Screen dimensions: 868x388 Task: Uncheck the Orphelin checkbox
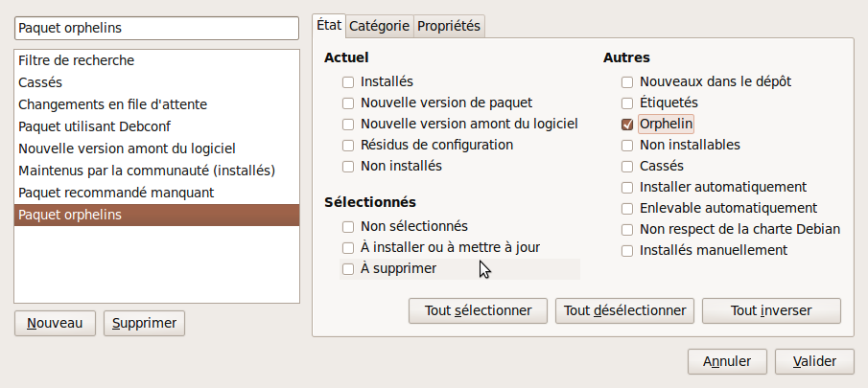coord(627,125)
